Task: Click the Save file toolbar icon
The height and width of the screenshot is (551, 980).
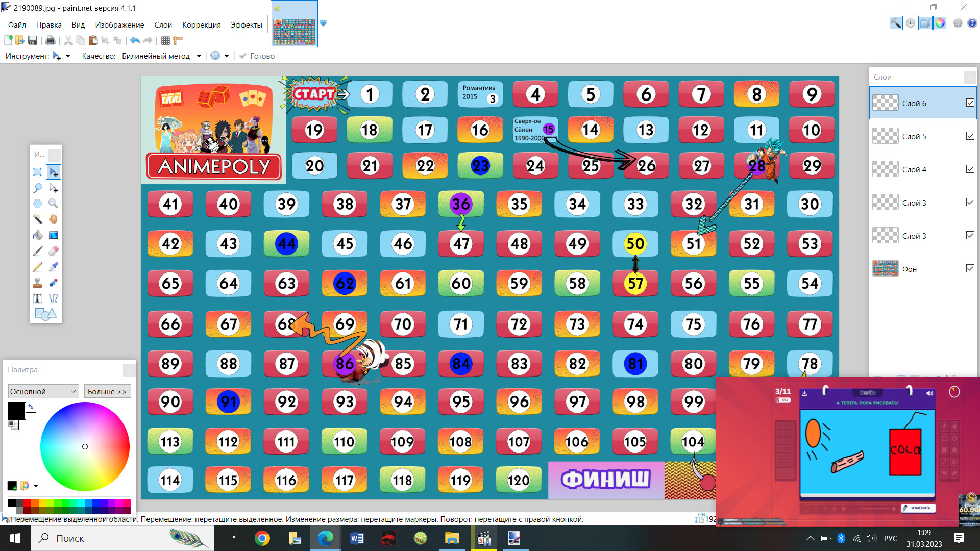Action: point(33,40)
